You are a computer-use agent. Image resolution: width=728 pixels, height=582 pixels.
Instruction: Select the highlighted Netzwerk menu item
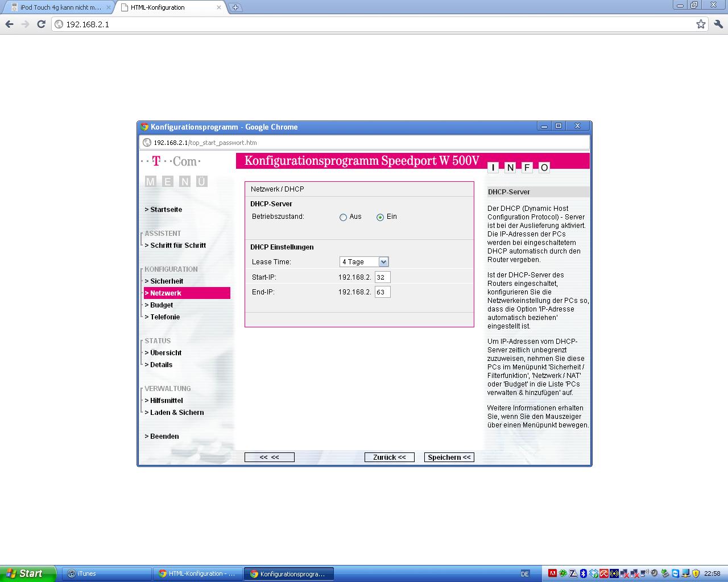[x=187, y=293]
